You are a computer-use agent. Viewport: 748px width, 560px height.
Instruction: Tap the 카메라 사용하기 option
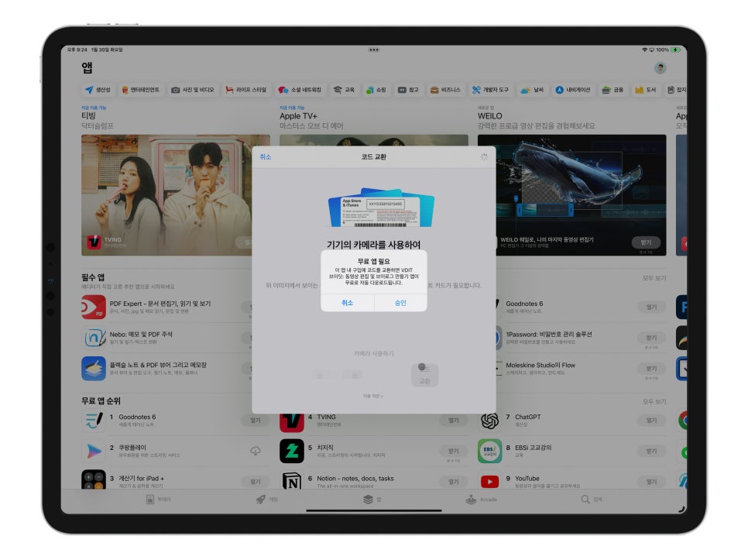point(374,353)
